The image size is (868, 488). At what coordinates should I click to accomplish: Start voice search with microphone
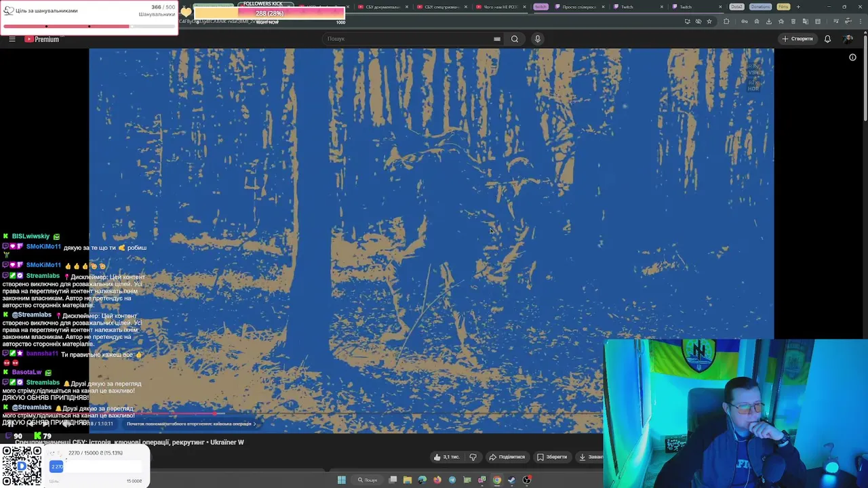point(538,39)
